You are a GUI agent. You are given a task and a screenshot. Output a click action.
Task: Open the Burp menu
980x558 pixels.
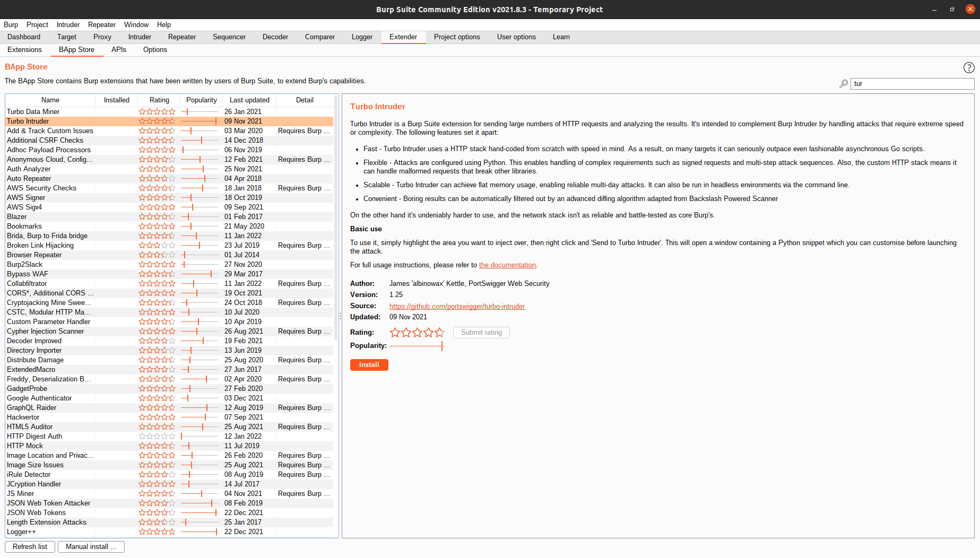[x=11, y=25]
